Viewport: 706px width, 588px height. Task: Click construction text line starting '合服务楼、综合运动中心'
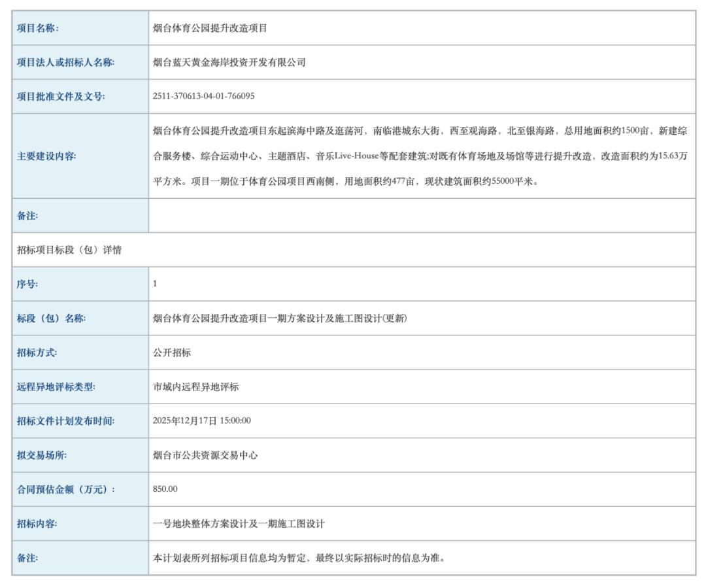420,156
